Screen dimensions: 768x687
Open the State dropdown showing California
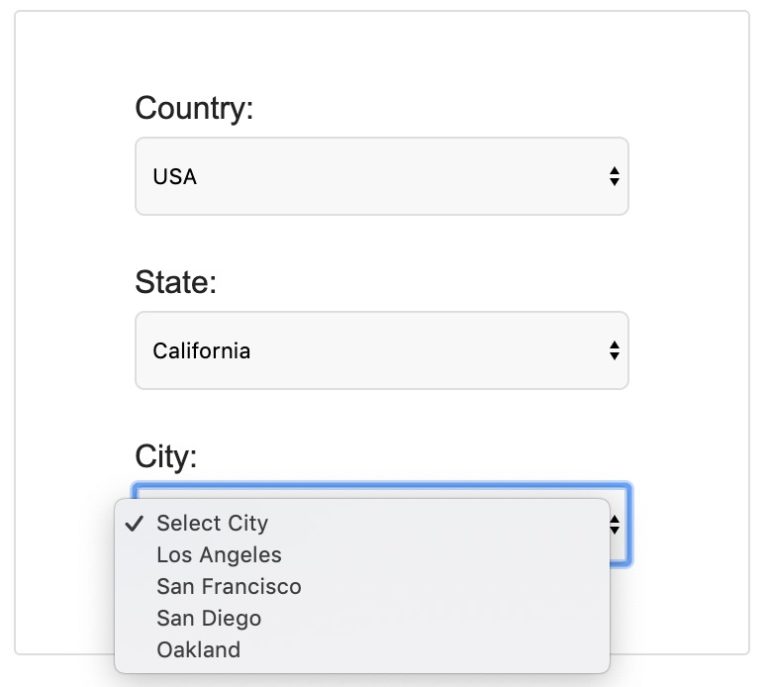click(x=381, y=350)
